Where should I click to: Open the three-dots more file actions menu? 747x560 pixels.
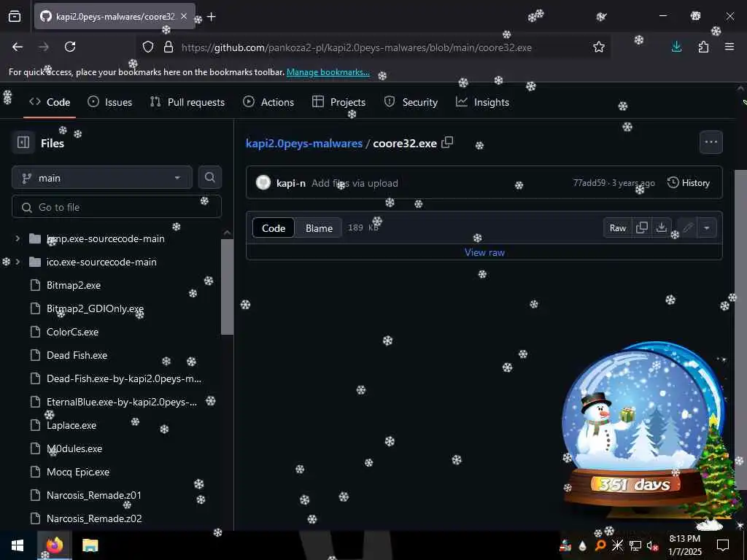[x=711, y=142]
